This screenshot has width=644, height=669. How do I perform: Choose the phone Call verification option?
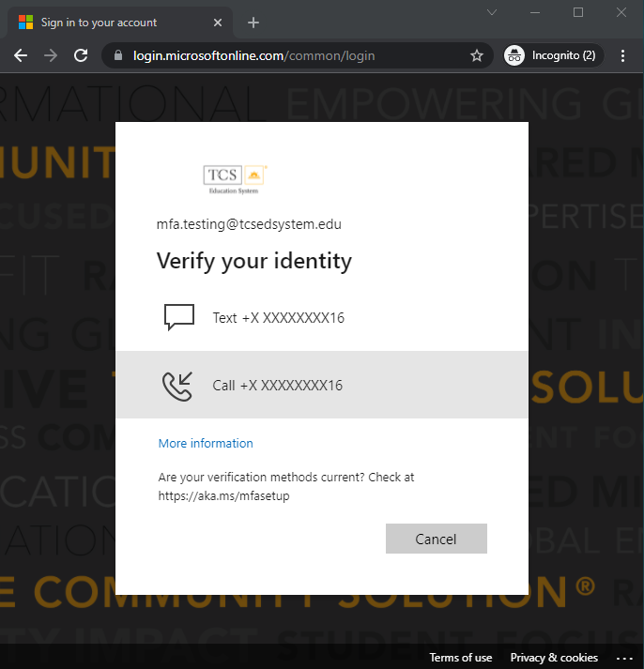pos(278,385)
